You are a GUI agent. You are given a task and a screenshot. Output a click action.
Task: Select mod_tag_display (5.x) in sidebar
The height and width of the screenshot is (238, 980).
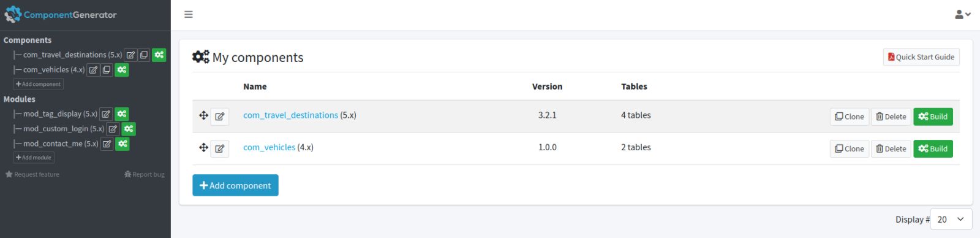coord(60,114)
